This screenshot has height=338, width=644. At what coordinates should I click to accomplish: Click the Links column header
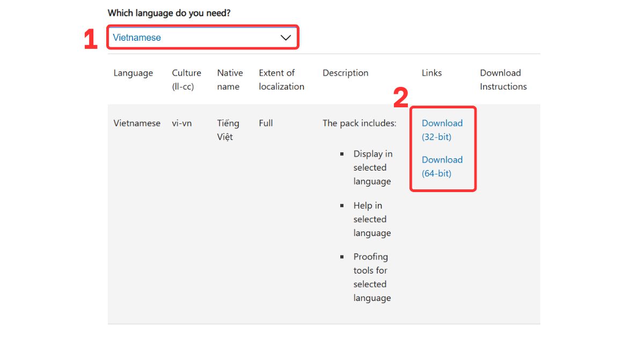pos(431,73)
